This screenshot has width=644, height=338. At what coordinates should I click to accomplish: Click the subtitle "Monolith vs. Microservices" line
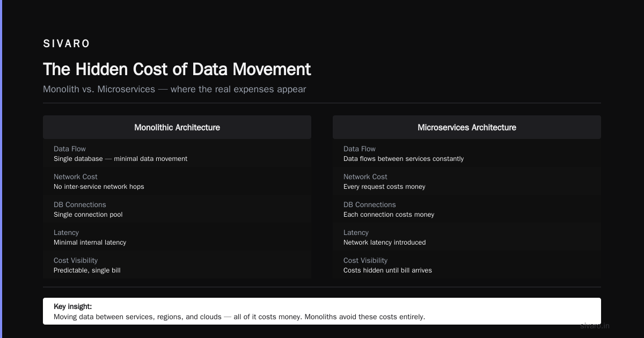click(x=174, y=89)
